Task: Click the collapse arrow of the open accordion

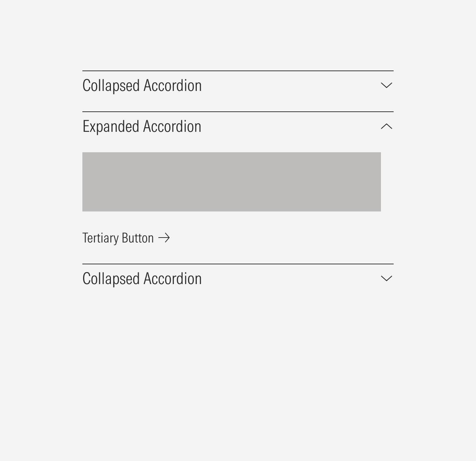Action: (386, 126)
